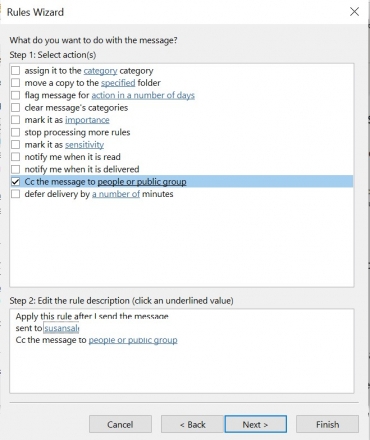Enable notify me when it is delivered
Image resolution: width=370 pixels, height=440 pixels.
[x=15, y=169]
